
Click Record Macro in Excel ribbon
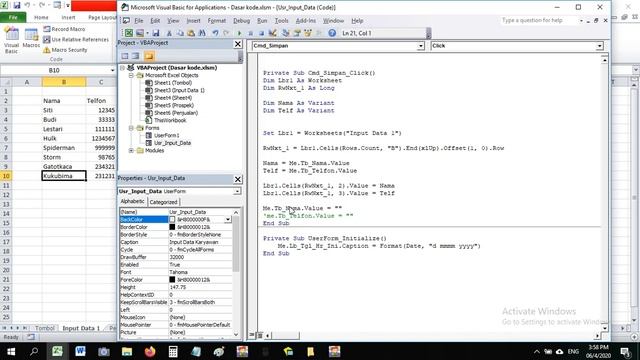pyautogui.click(x=64, y=29)
